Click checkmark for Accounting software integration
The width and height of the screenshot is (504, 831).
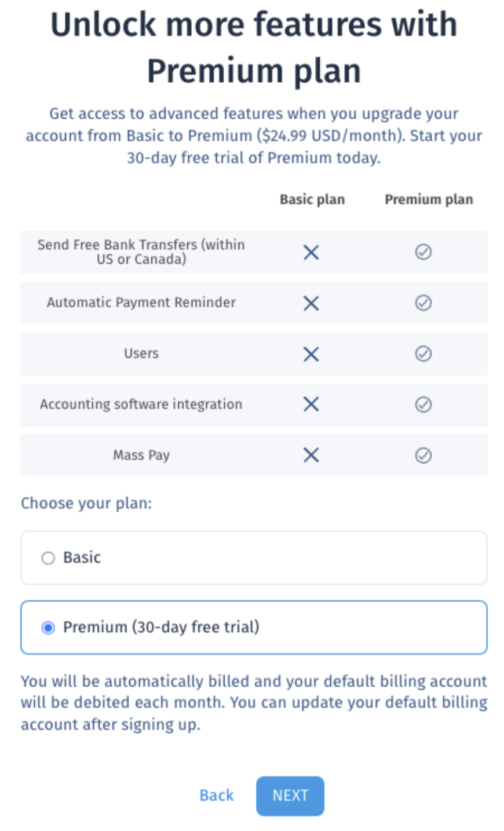pos(423,404)
